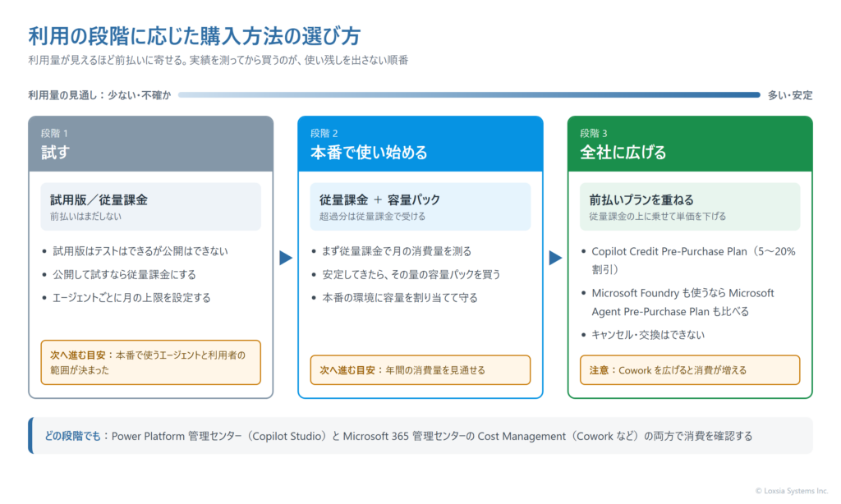
Task: Click the label 多い・安定
Action: pyautogui.click(x=790, y=95)
